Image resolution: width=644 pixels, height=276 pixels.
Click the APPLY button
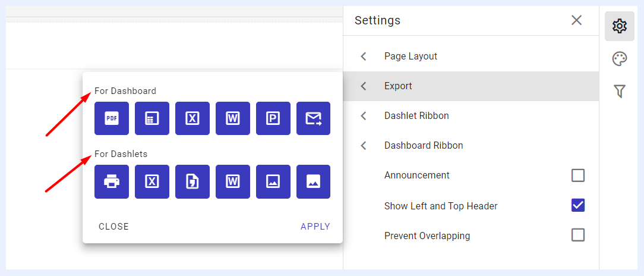coord(315,227)
